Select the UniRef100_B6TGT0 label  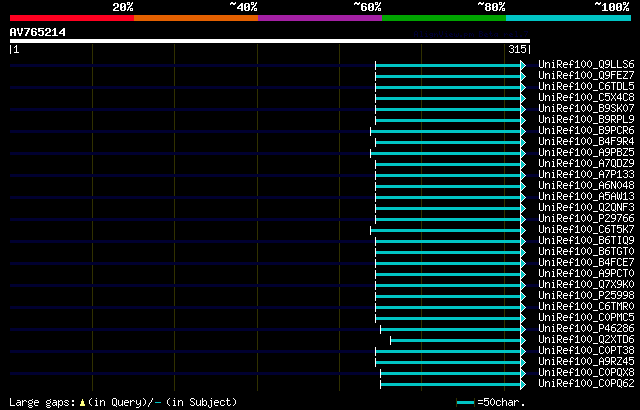click(586, 252)
